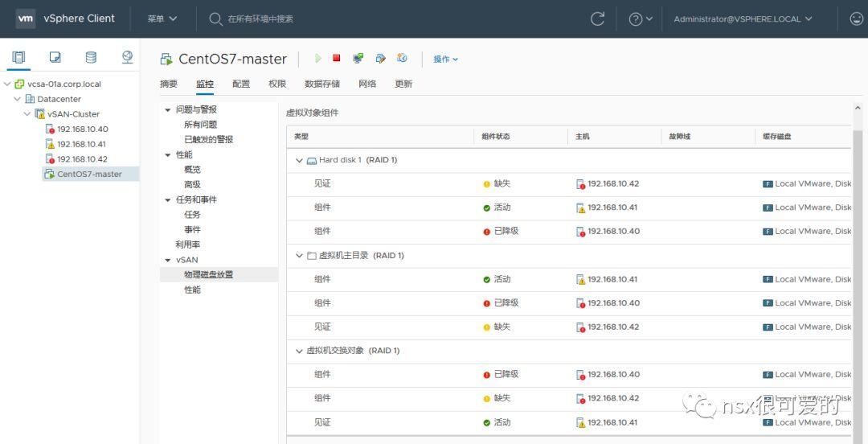Switch to the 数据存储 tab
Viewport: 868px width, 444px height.
(x=322, y=84)
